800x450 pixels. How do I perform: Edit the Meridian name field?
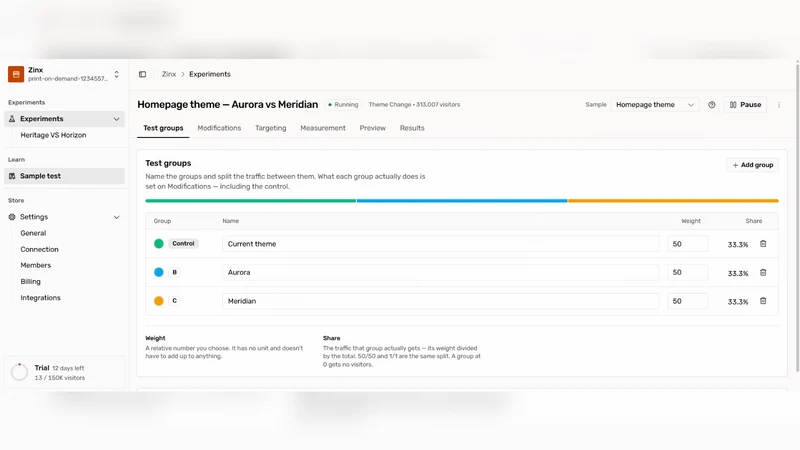tap(440, 301)
